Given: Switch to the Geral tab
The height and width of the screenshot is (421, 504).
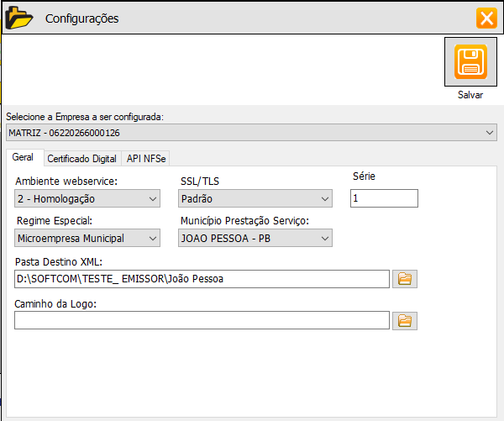Looking at the screenshot, I should (x=24, y=158).
